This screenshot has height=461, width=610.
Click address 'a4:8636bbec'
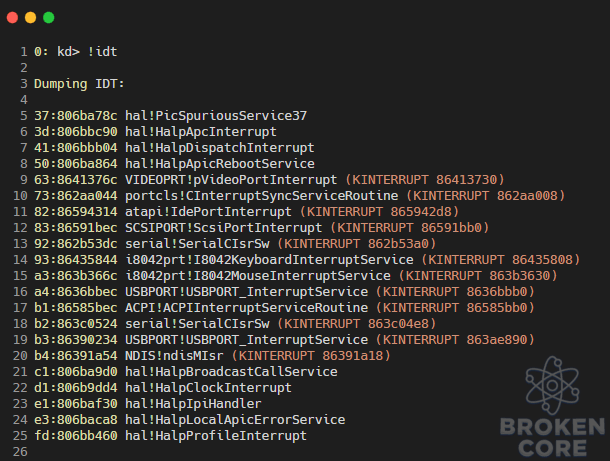pyautogui.click(x=75, y=292)
